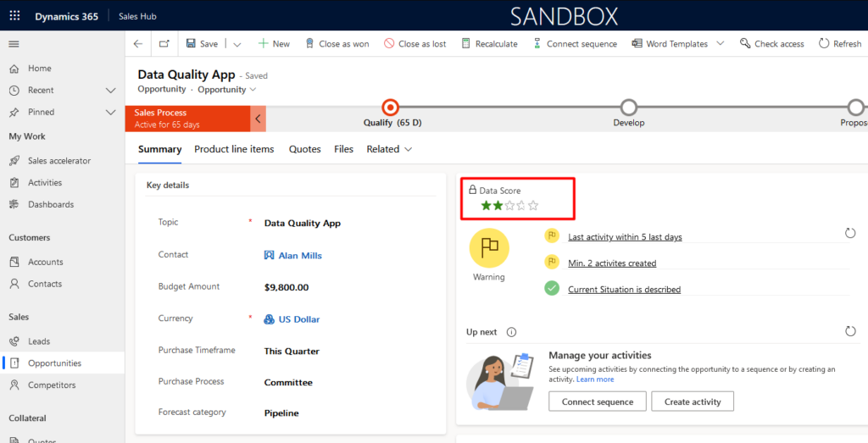868x443 pixels.
Task: Open the US Dollar currency link
Action: pyautogui.click(x=299, y=319)
